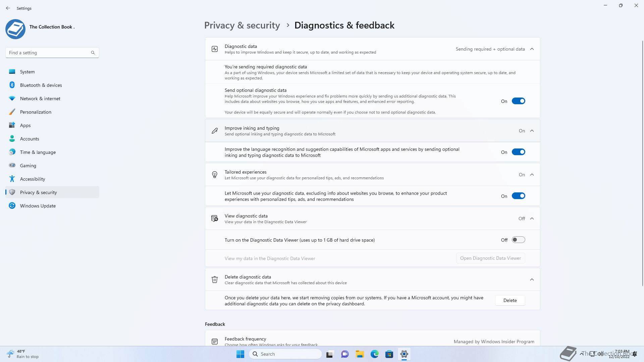
Task: Click the Feedback frequency calendar icon
Action: (215, 342)
